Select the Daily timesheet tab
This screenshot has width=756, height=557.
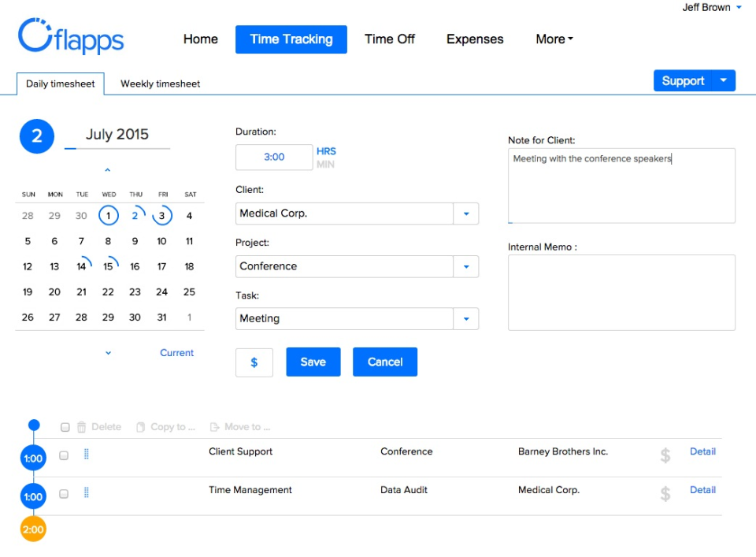click(61, 84)
